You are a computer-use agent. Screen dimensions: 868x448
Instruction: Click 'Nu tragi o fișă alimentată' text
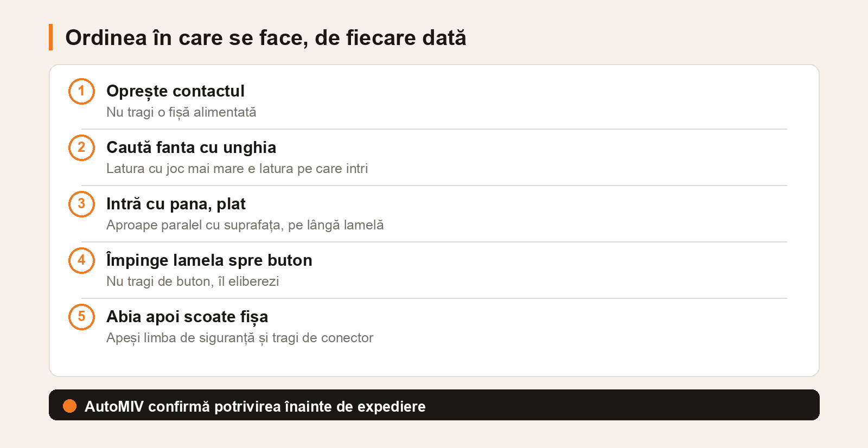(x=181, y=112)
